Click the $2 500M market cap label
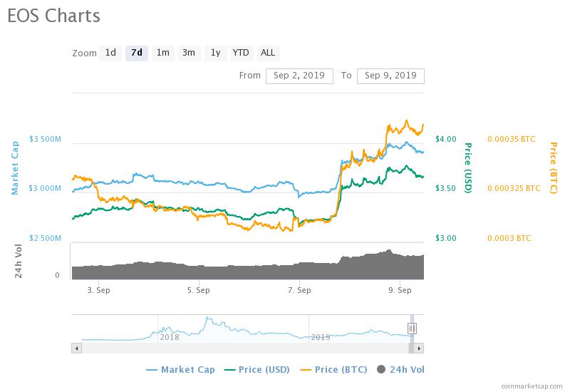 point(45,238)
